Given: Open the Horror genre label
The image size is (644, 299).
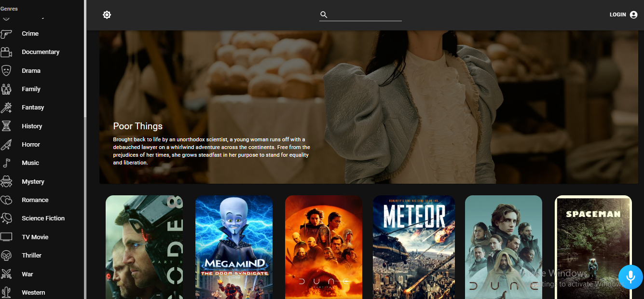Looking at the screenshot, I should (31, 145).
